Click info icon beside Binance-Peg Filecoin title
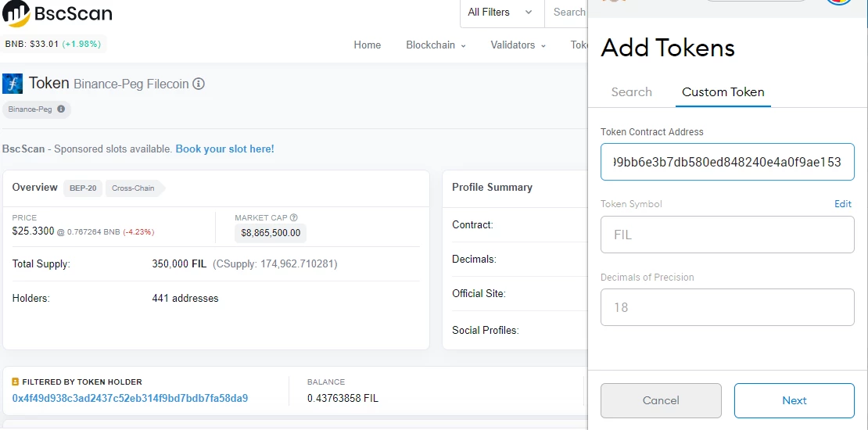 [x=199, y=84]
